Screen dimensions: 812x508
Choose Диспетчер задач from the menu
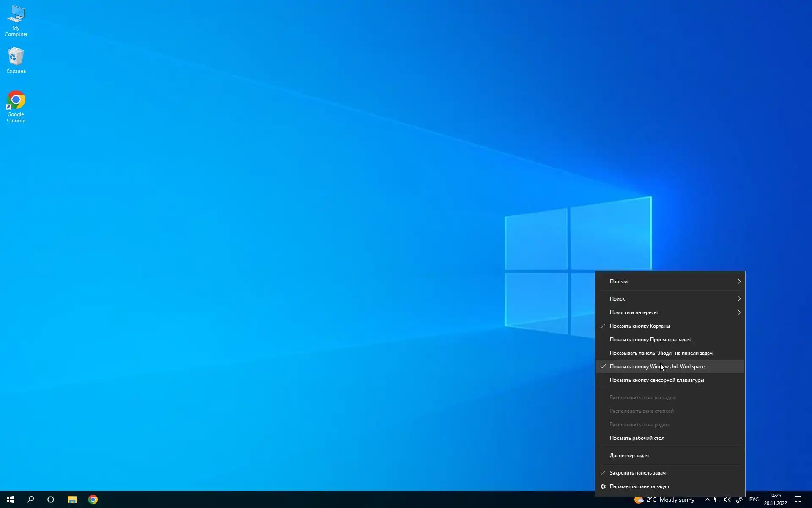(629, 456)
